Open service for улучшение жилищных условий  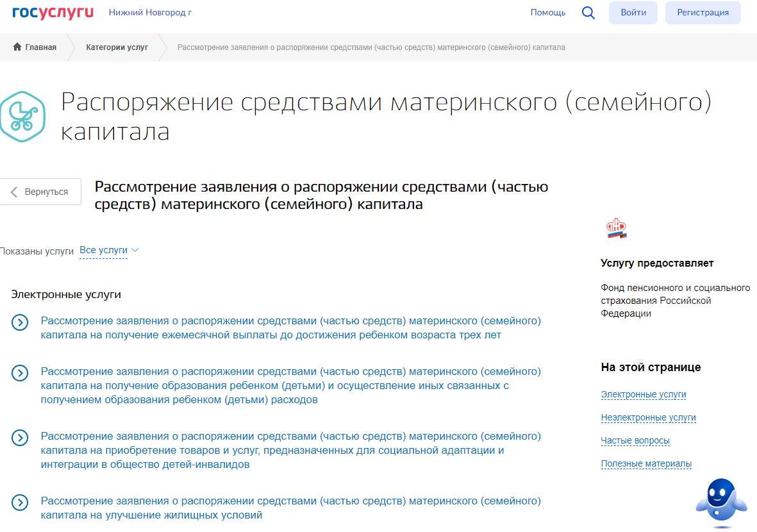coord(290,508)
